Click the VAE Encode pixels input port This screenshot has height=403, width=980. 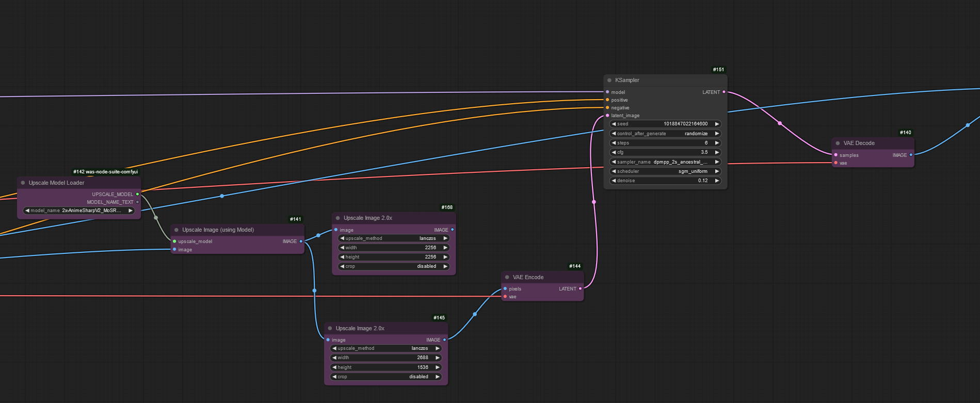[505, 288]
